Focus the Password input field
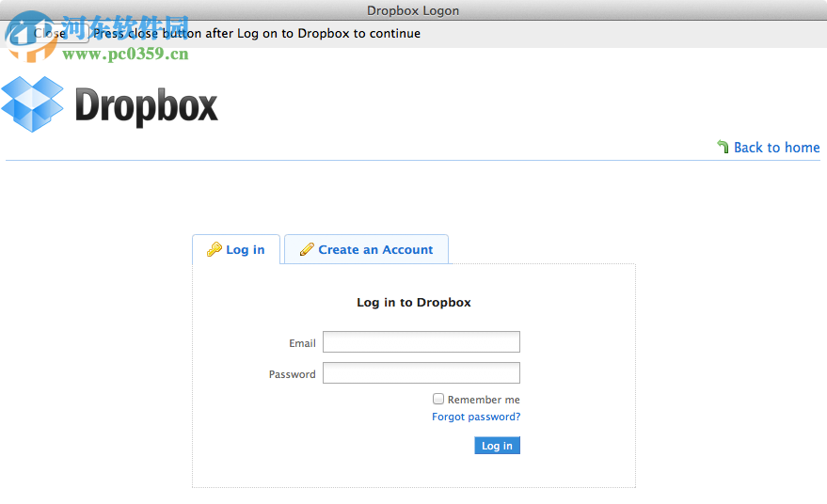Viewport: 827px width, 504px height. coord(421,372)
